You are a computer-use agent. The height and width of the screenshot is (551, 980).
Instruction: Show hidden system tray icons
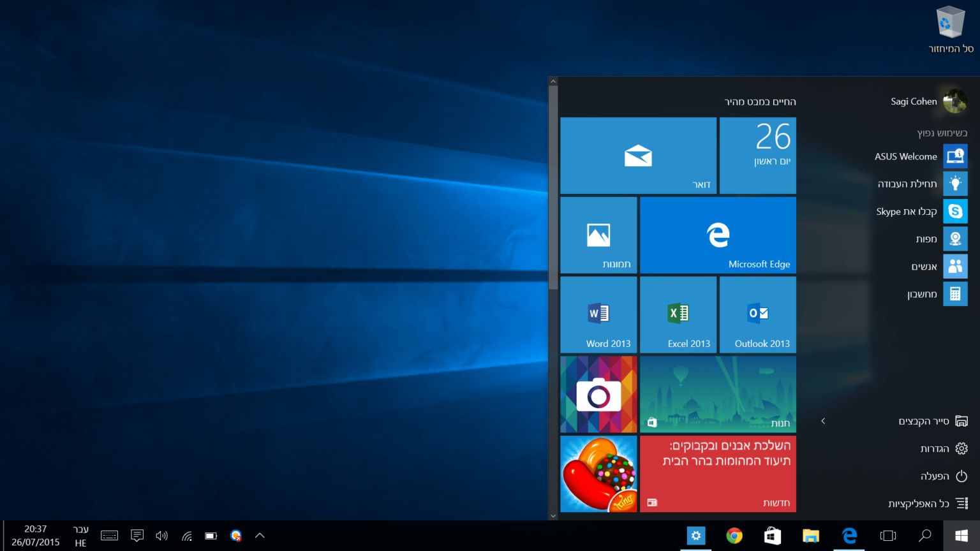point(260,536)
